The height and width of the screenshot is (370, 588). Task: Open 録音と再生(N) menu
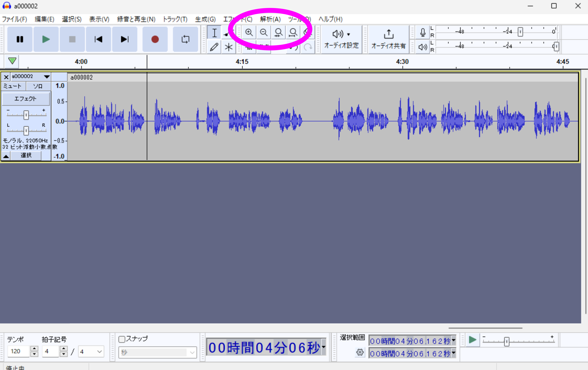[x=136, y=19]
